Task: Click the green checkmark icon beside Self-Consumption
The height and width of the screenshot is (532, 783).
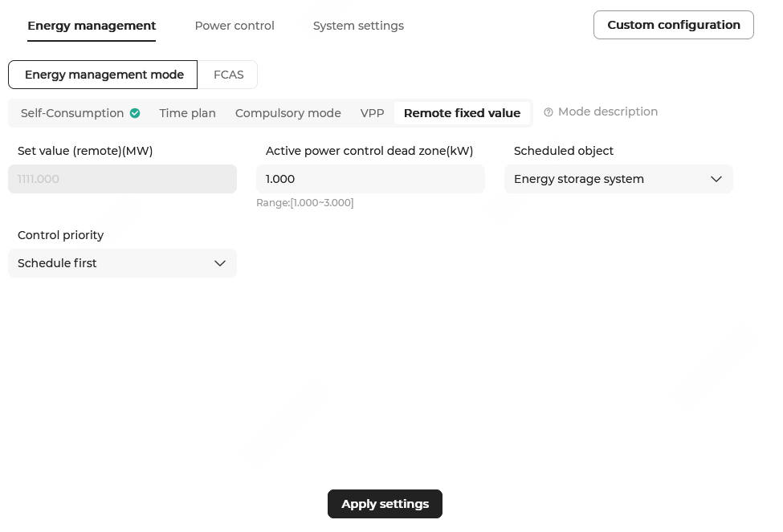Action: tap(135, 113)
